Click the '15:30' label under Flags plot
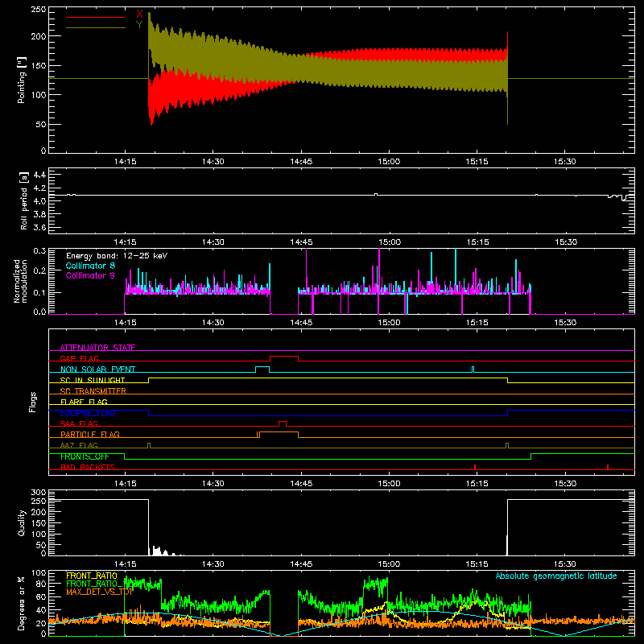 pos(565,484)
